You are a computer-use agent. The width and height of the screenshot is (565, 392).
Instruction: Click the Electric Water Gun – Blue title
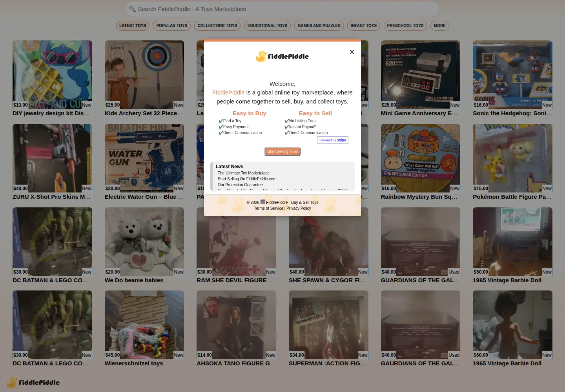click(144, 197)
